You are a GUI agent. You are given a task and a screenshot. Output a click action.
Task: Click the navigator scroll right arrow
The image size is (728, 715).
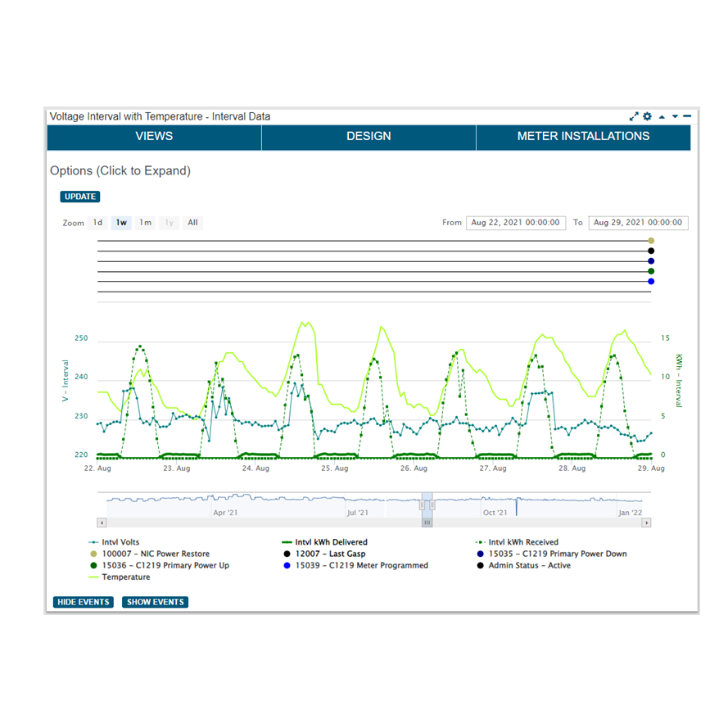[x=647, y=523]
